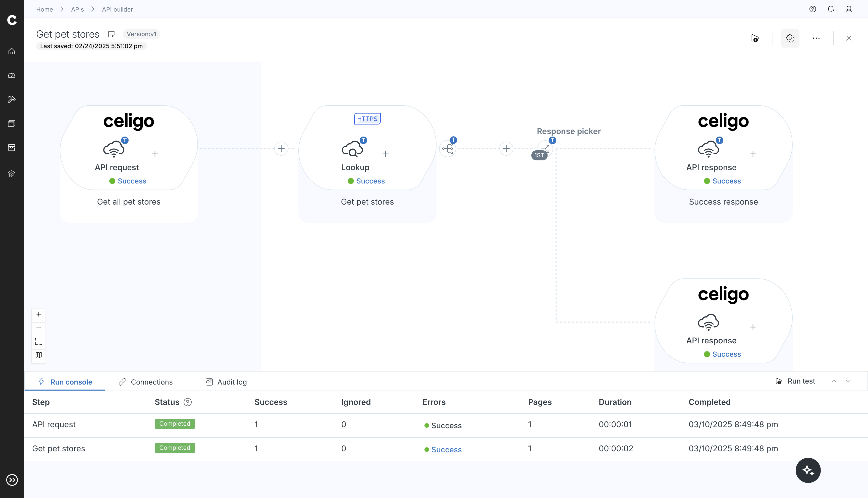Viewport: 868px width, 498px height.
Task: Click the 00:00:02 duration value
Action: [616, 448]
